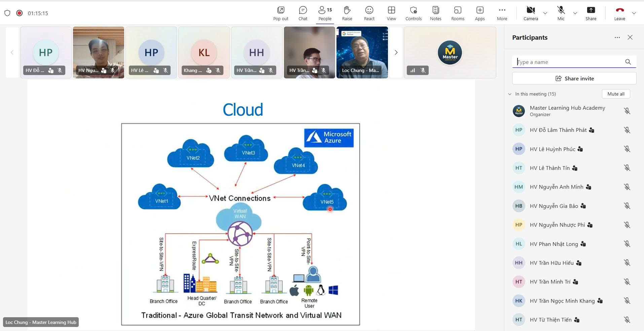Open breakout Rooms
This screenshot has width=644, height=331.
click(458, 13)
